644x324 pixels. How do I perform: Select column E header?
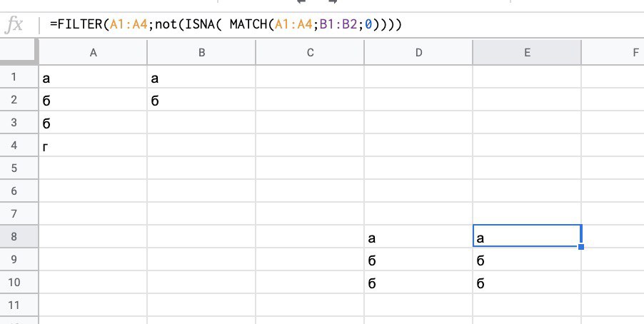[527, 52]
